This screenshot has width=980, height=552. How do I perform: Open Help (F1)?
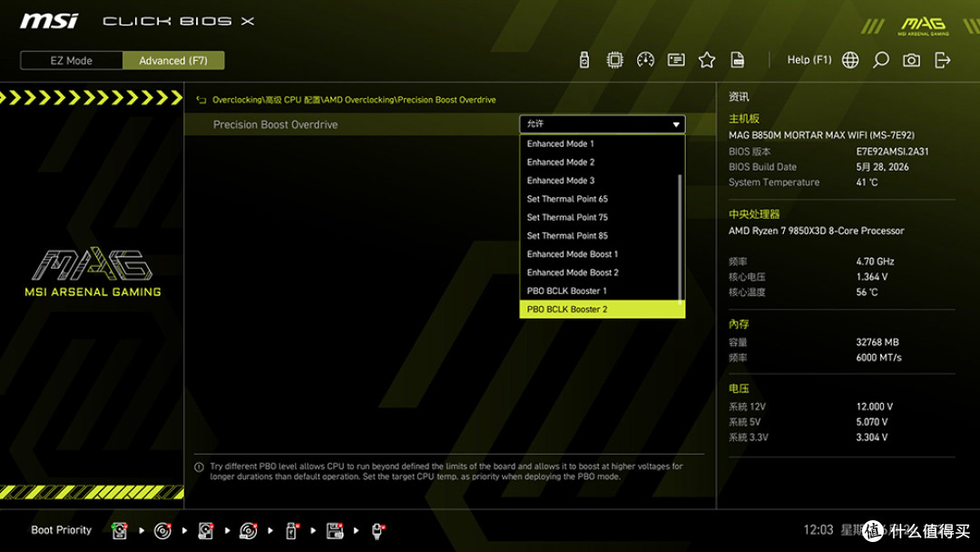click(809, 60)
